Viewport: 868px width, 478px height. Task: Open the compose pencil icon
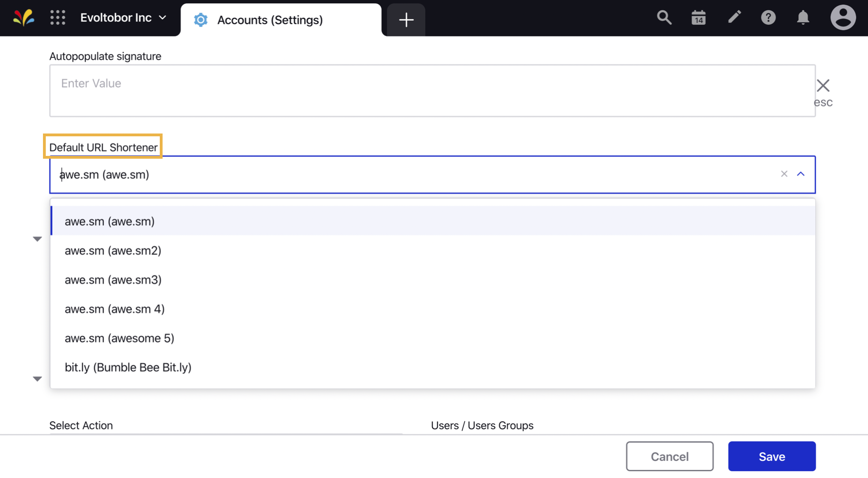click(x=734, y=18)
